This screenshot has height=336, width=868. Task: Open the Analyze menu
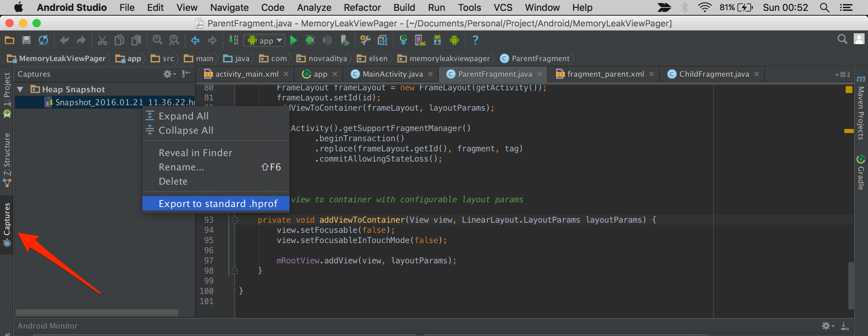tap(314, 7)
